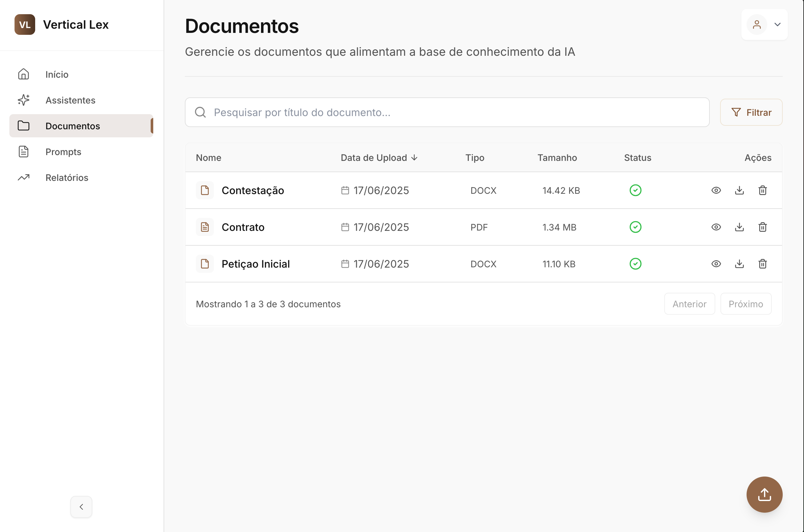Image resolution: width=804 pixels, height=532 pixels.
Task: Delete the Petiçao Inicial document
Action: (x=763, y=264)
